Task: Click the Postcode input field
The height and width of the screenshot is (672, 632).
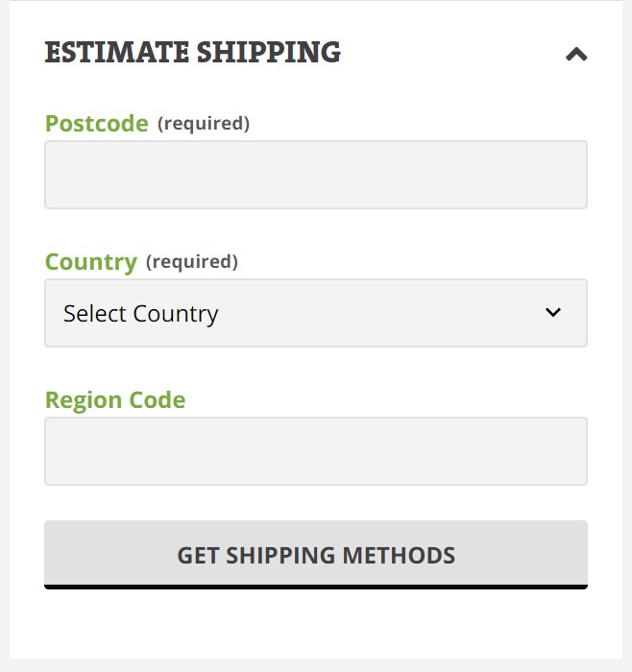Action: (x=315, y=175)
